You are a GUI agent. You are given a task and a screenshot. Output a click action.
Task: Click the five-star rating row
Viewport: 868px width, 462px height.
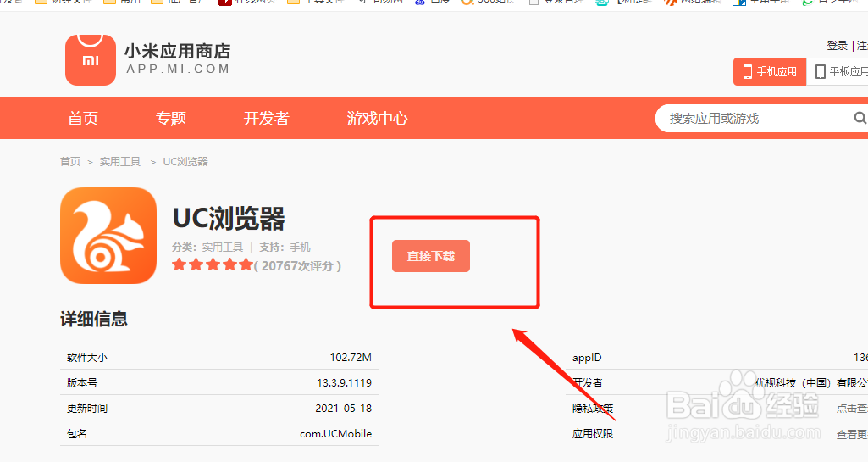[213, 264]
